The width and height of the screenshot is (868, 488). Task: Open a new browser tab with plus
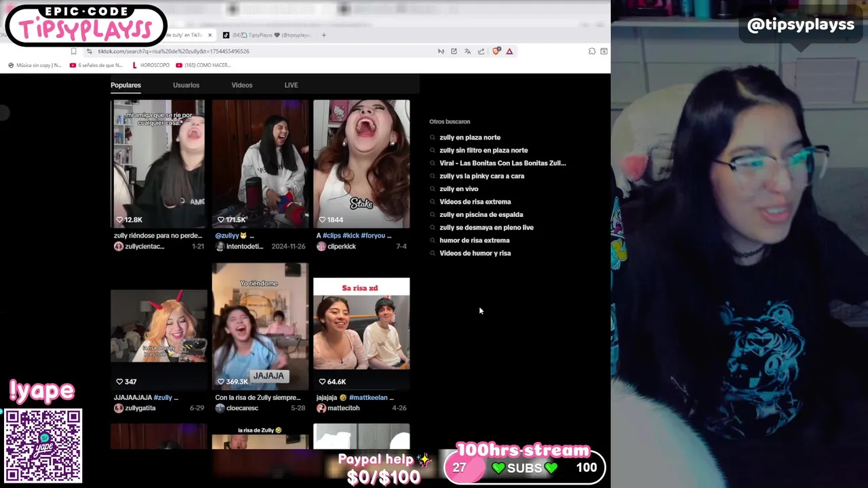[x=323, y=35]
